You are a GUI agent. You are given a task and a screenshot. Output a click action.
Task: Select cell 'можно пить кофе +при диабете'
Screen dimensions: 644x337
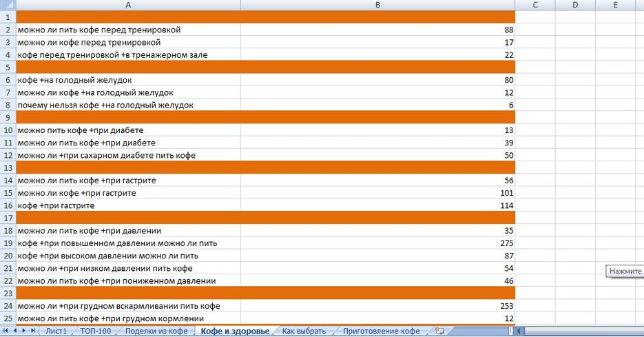pyautogui.click(x=128, y=130)
